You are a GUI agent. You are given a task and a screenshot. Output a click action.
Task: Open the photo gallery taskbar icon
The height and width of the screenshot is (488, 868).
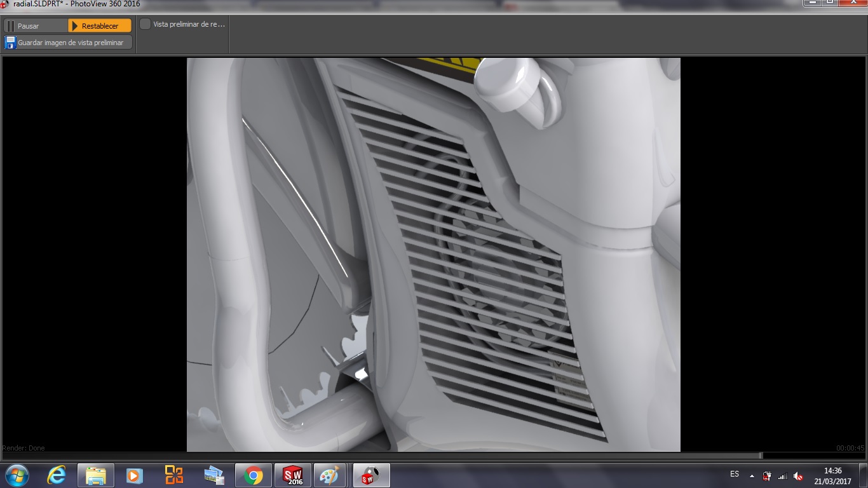click(214, 475)
